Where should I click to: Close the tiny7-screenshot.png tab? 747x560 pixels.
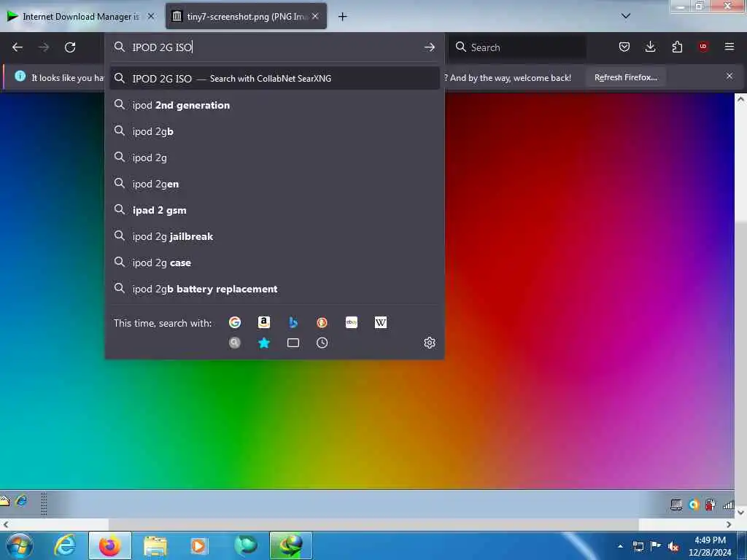315,16
